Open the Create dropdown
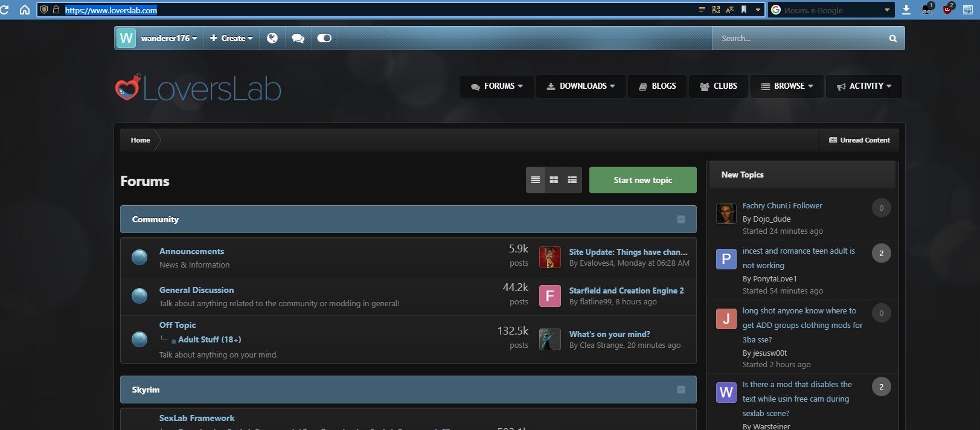 click(x=231, y=38)
